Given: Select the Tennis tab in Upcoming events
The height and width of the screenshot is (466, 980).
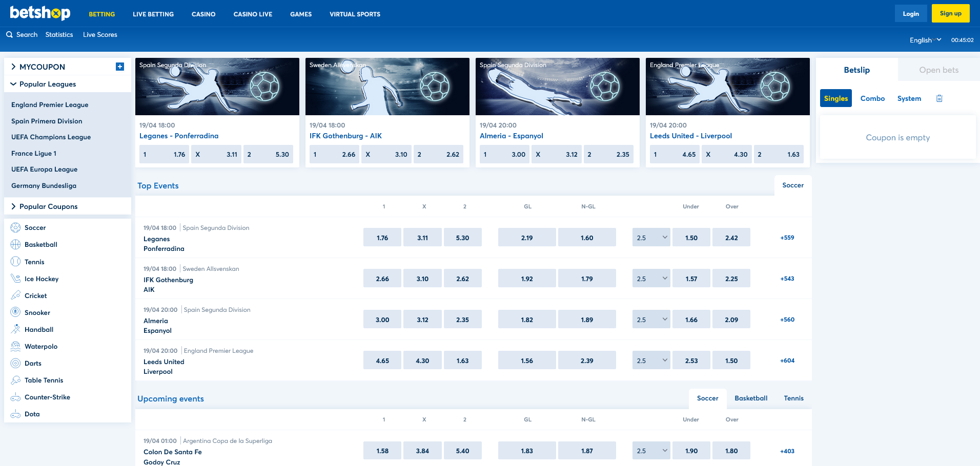Looking at the screenshot, I should (793, 398).
